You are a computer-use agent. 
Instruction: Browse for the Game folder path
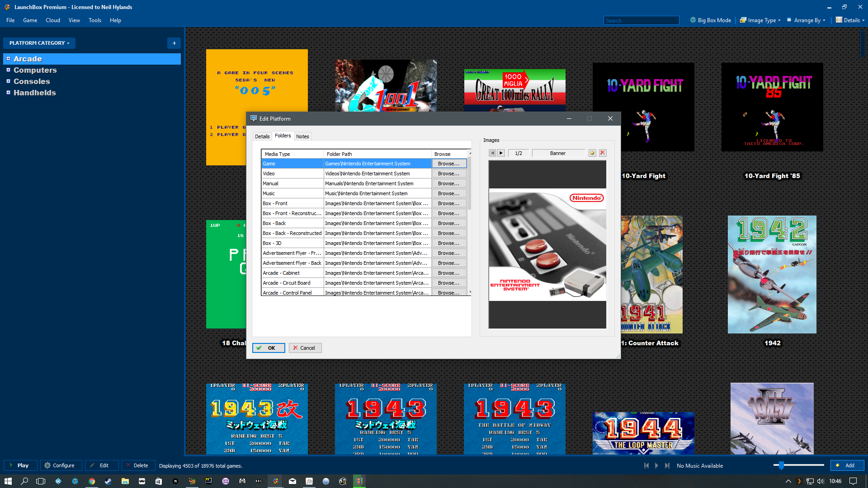(x=449, y=164)
